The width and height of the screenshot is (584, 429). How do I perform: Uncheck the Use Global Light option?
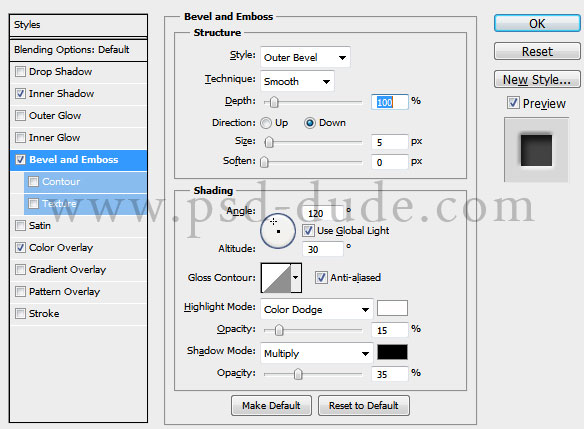308,231
